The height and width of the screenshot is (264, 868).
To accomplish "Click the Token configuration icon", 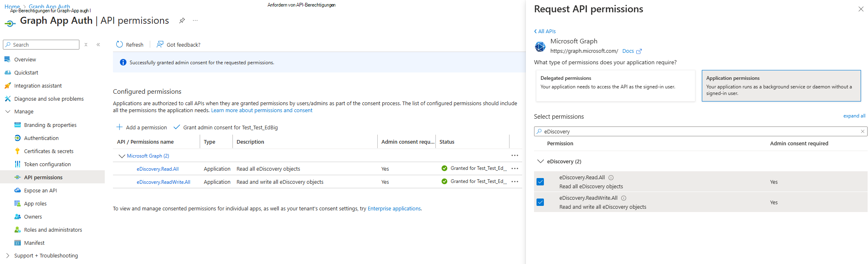I will (x=17, y=164).
